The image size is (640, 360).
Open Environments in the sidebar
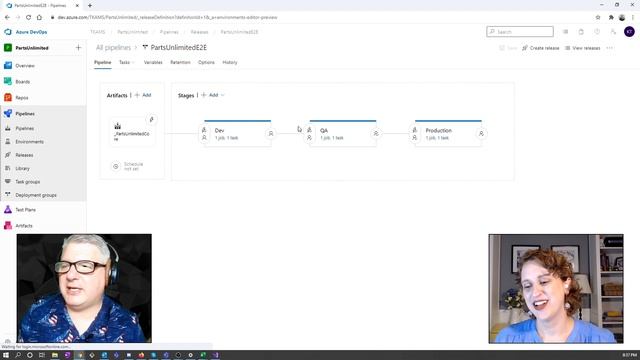[x=29, y=142]
